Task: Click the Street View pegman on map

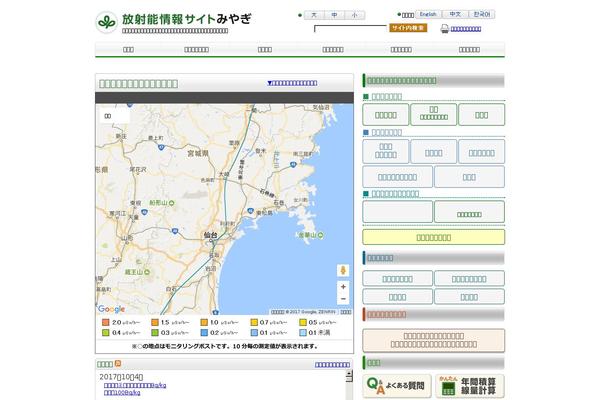Action: (343, 270)
